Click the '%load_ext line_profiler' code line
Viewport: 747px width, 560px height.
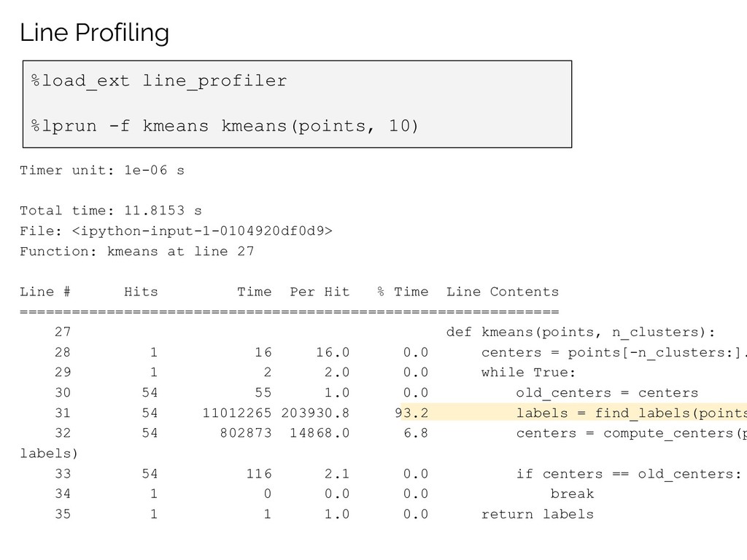(159, 81)
